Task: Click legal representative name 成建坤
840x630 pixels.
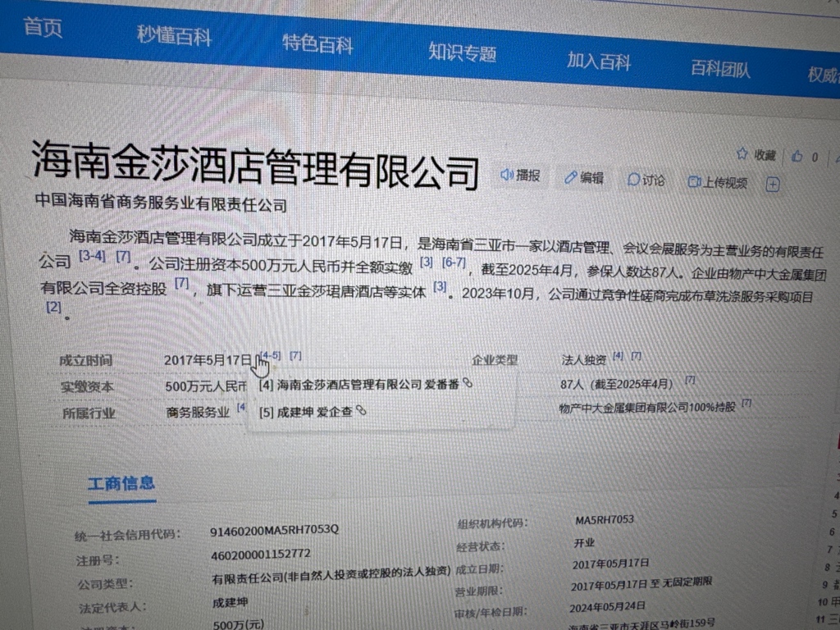Action: pos(230,603)
